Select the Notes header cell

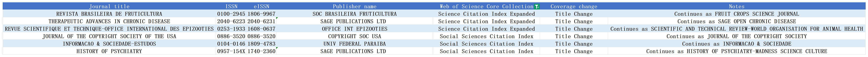point(737,6)
